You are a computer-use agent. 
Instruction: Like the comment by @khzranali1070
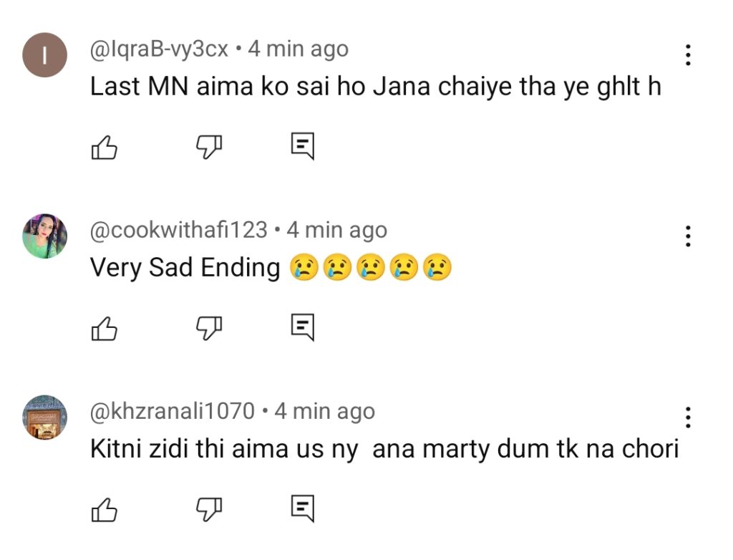[104, 510]
